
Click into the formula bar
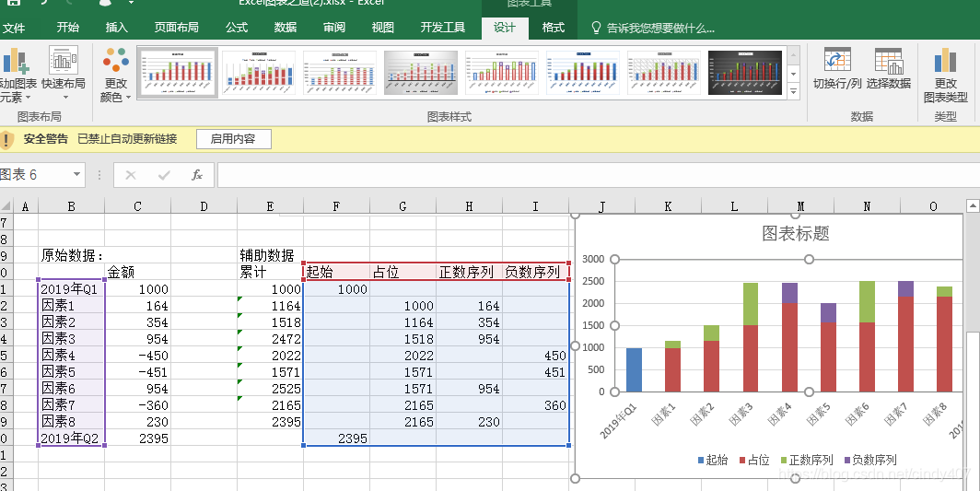(x=598, y=175)
